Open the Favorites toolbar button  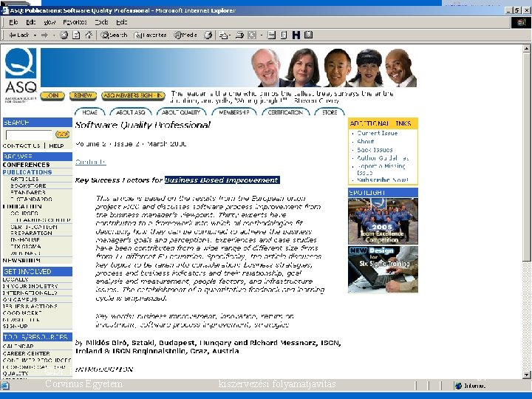tap(150, 35)
